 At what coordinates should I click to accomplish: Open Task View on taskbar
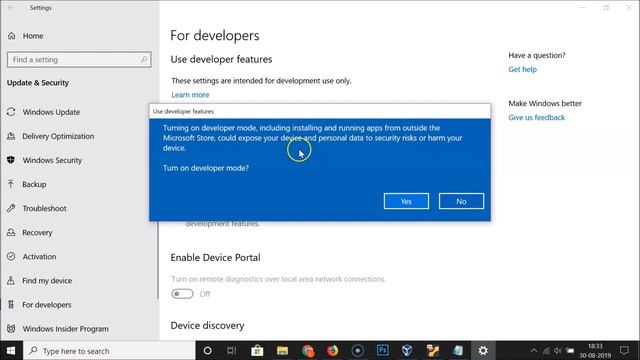[x=231, y=351]
